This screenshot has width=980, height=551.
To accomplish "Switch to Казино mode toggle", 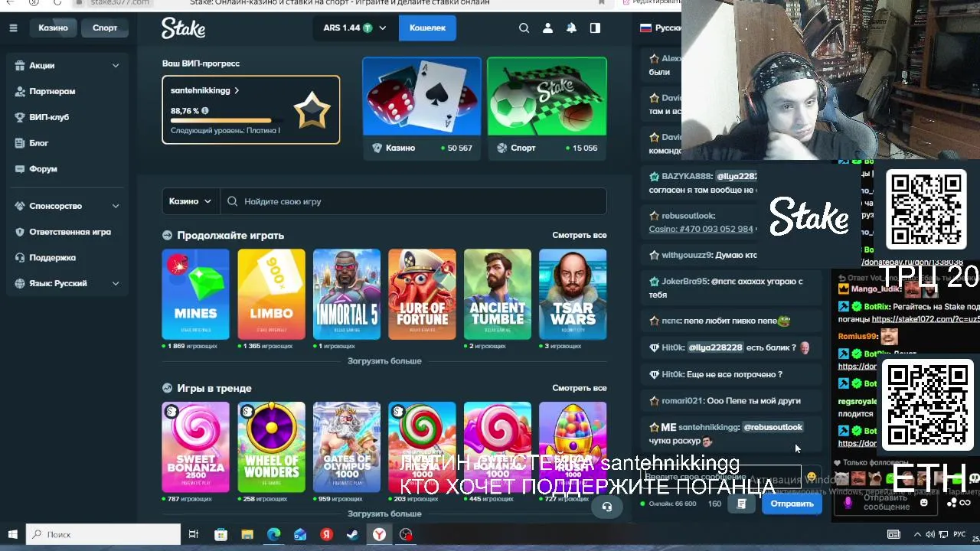I will (x=53, y=28).
